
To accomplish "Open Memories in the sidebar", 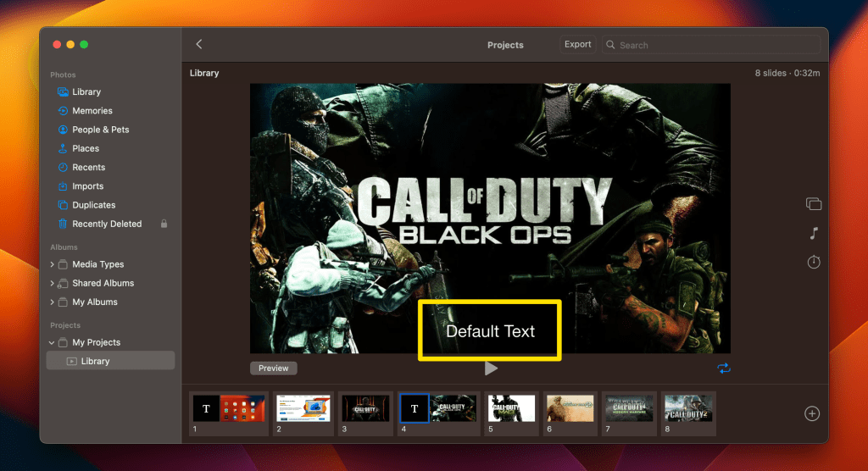I will pos(92,111).
